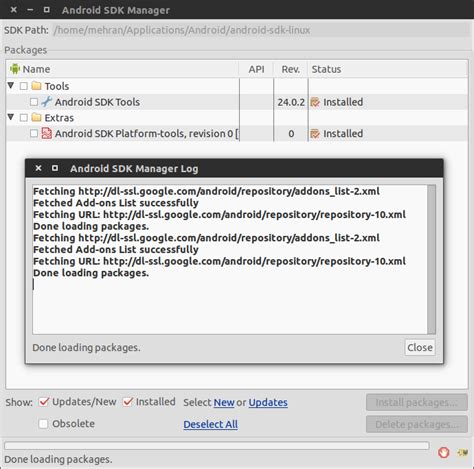
Task: Click the Updates link
Action: (x=268, y=402)
